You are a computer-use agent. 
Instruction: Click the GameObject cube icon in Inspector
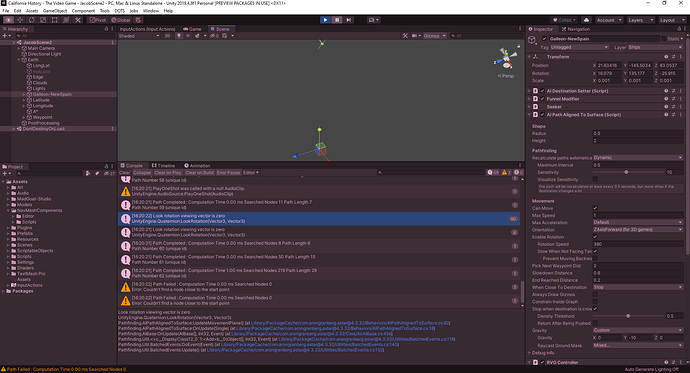pos(532,40)
